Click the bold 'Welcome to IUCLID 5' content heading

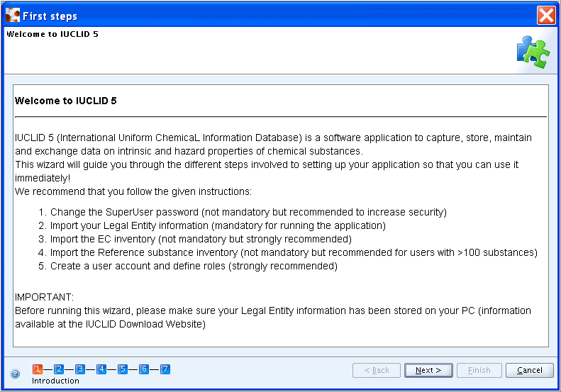[x=66, y=101]
